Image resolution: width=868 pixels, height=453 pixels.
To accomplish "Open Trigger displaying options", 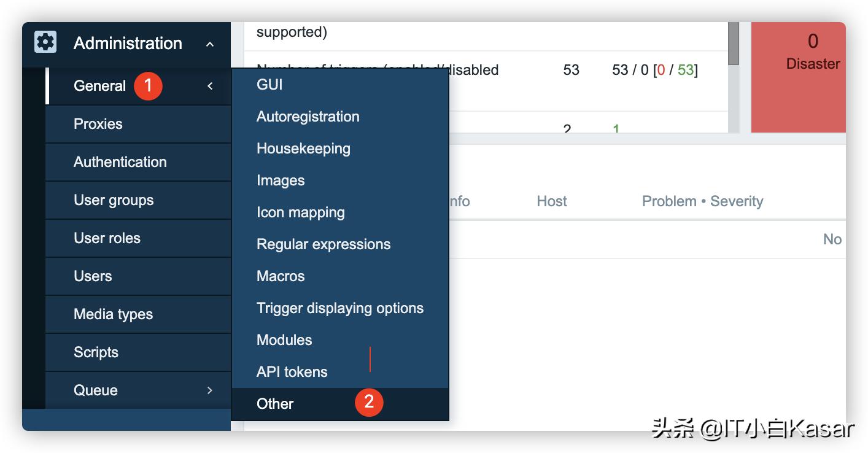I will tap(340, 308).
